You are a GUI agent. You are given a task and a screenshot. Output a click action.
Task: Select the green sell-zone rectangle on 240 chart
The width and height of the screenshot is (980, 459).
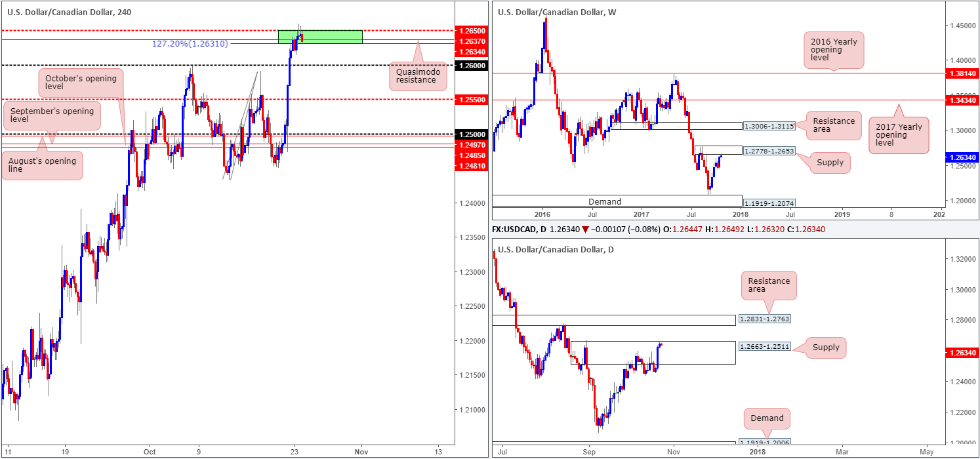pyautogui.click(x=320, y=37)
